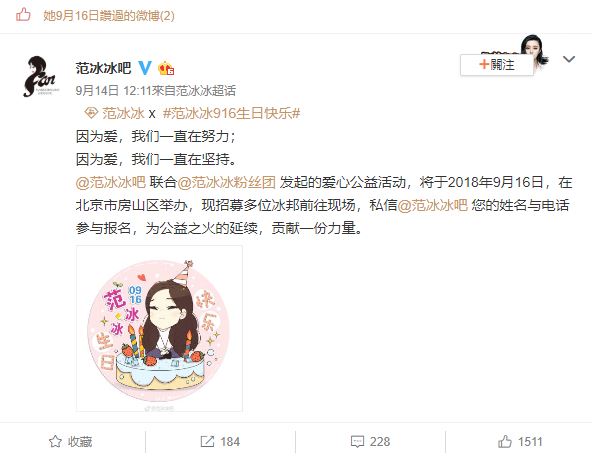Click the first @范冰冰吧 mention in post text
This screenshot has width=592, height=456.
pyautogui.click(x=111, y=182)
